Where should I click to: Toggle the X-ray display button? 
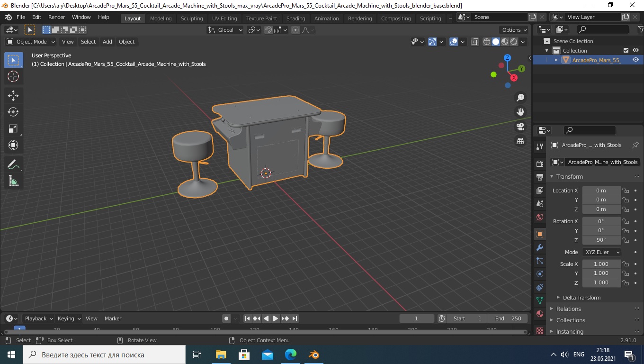[475, 42]
